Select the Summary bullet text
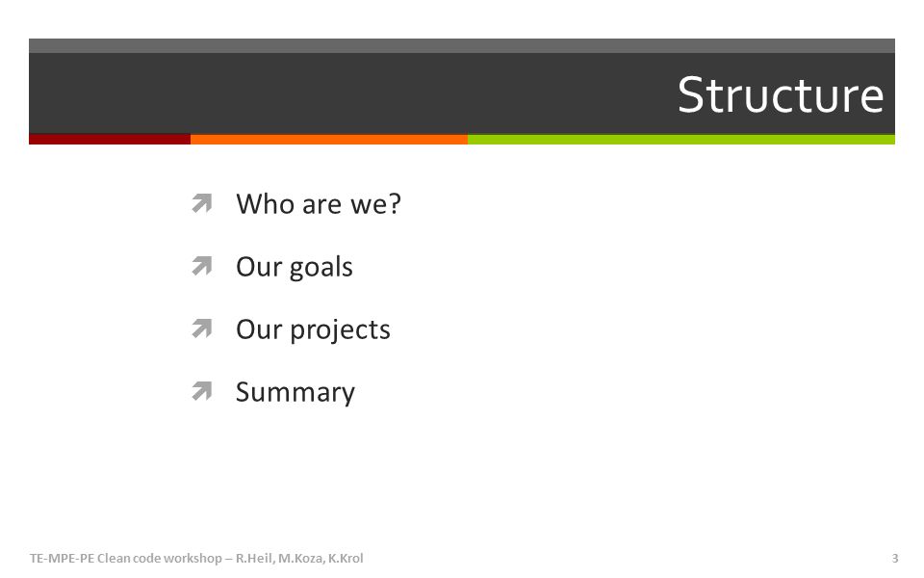 click(295, 393)
